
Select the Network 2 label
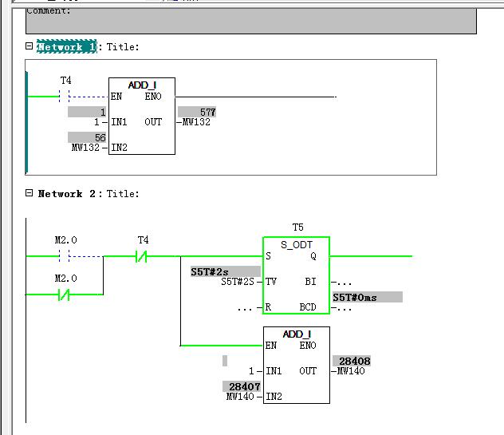coord(66,194)
